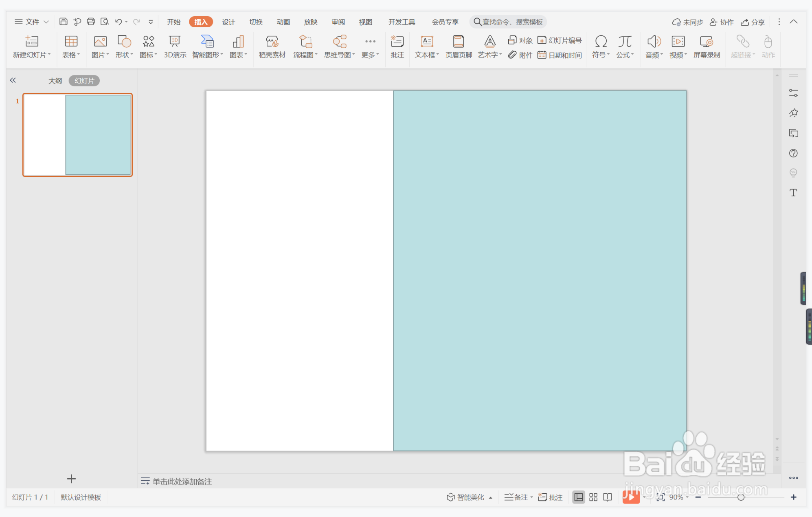812x517 pixels.
Task: Select slide 1 thumbnail in panel
Action: (77, 135)
